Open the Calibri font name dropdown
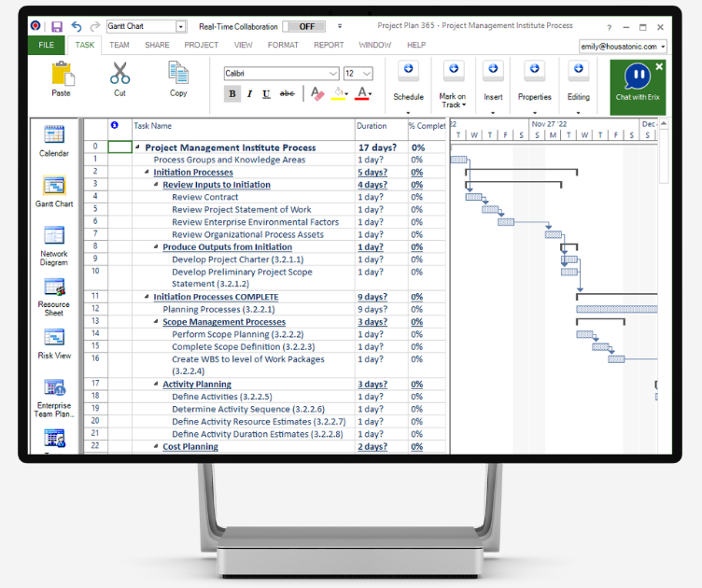 [x=332, y=74]
